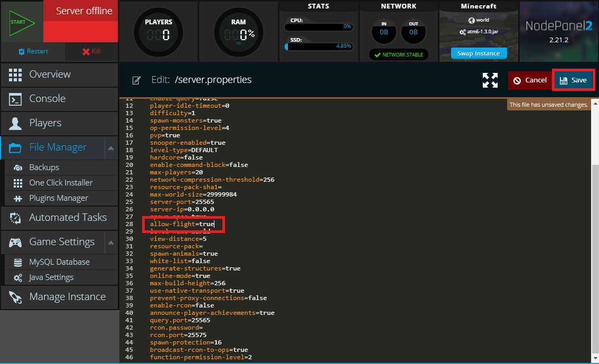Save the server.properties file
The image size is (599, 364).
pyautogui.click(x=574, y=80)
